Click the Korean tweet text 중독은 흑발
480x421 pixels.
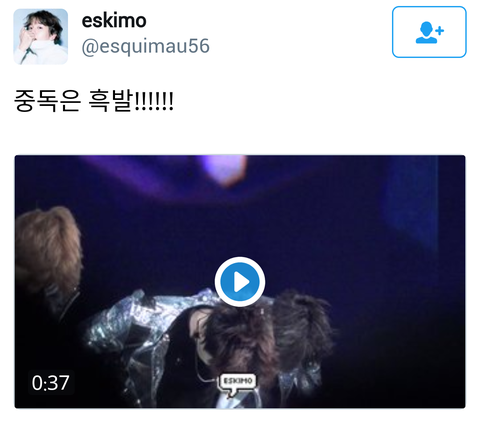[73, 100]
